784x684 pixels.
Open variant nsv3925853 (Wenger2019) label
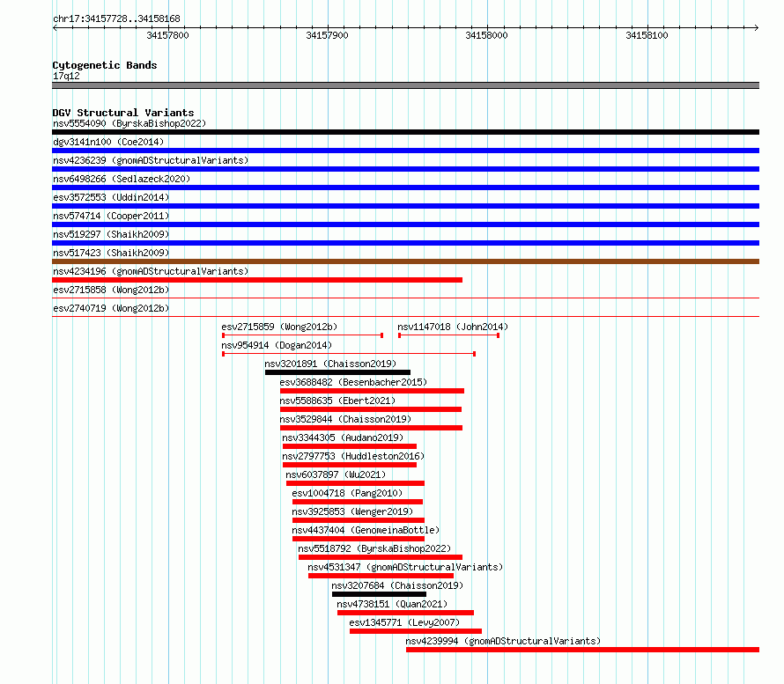point(352,511)
